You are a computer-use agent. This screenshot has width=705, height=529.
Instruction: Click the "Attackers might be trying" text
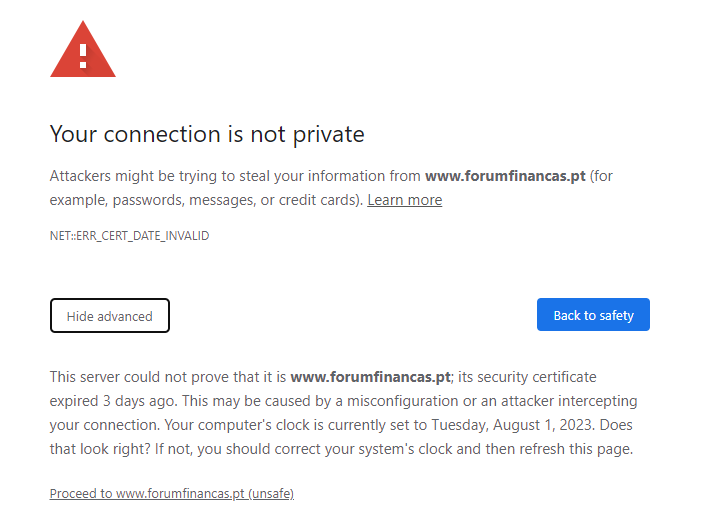[135, 176]
